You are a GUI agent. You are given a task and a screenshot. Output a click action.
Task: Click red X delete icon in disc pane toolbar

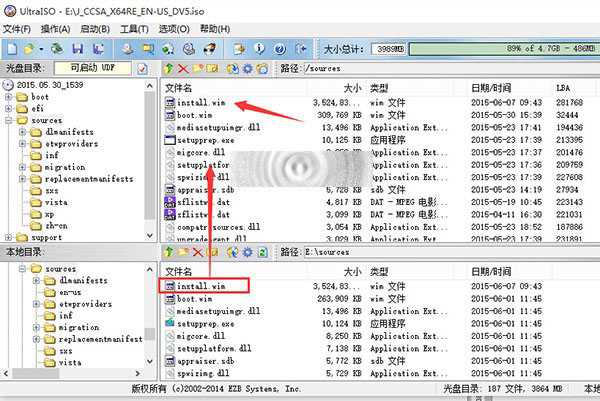(x=183, y=68)
